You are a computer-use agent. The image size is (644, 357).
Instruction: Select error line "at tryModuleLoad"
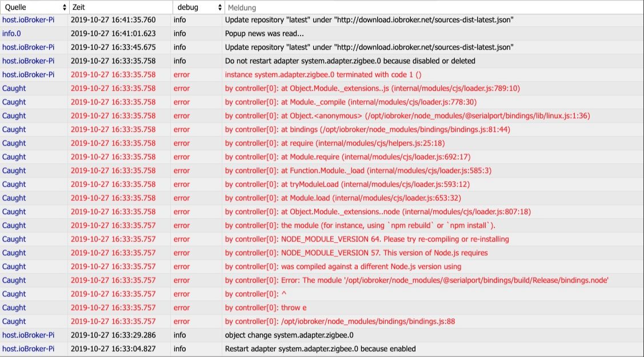[347, 184]
